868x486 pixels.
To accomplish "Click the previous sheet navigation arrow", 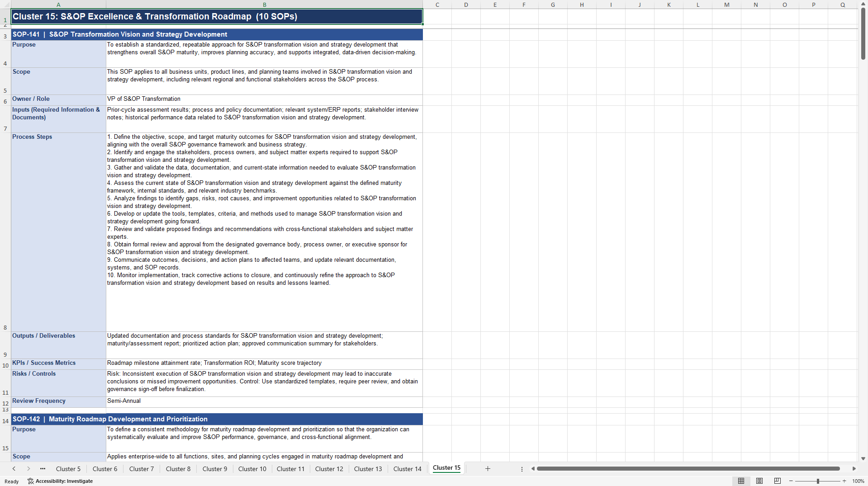I will coord(14,469).
